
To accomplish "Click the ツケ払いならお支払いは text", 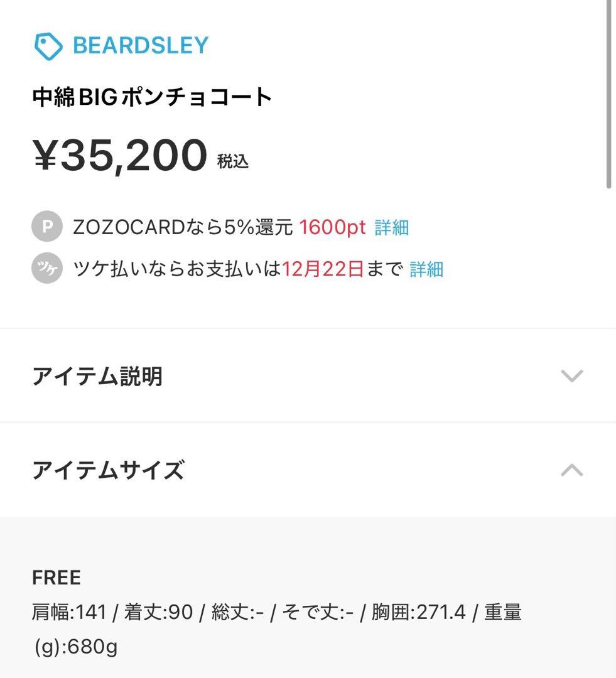I will pyautogui.click(x=177, y=269).
